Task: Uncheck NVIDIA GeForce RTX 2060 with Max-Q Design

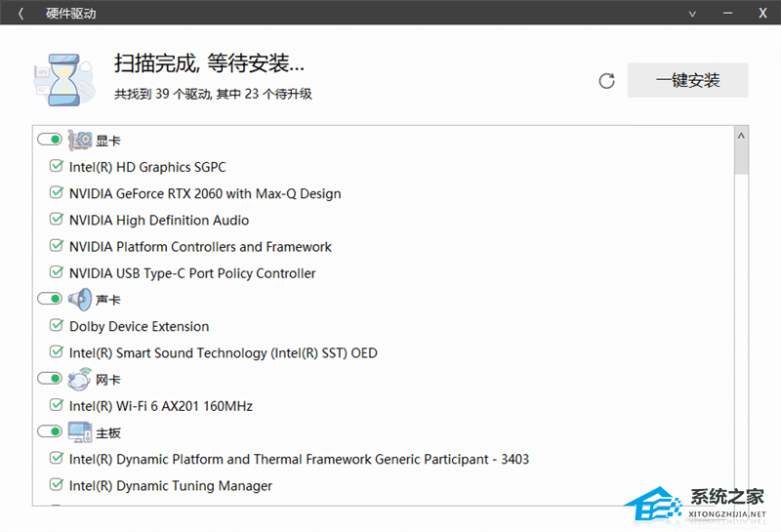Action: [x=57, y=192]
